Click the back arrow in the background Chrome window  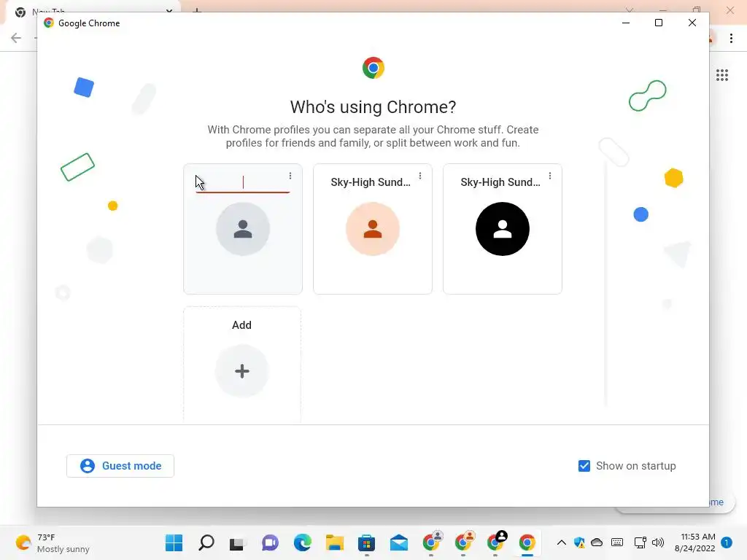click(x=16, y=38)
